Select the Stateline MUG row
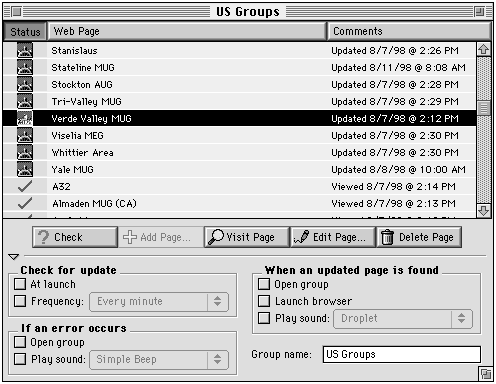This screenshot has height=384, width=496. [x=240, y=67]
